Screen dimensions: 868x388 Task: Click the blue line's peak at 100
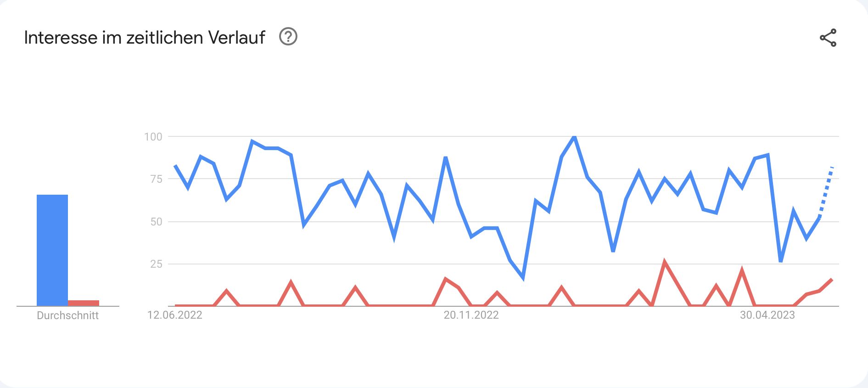[574, 137]
